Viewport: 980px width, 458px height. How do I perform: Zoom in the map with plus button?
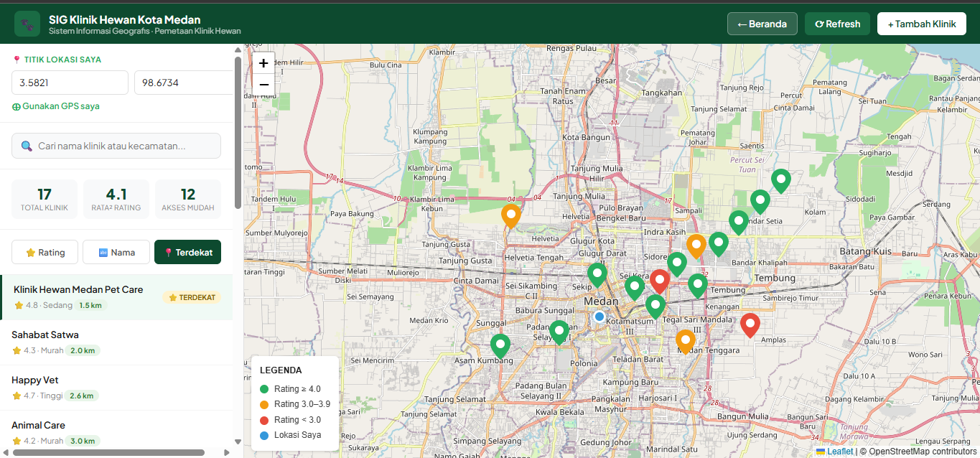point(263,63)
